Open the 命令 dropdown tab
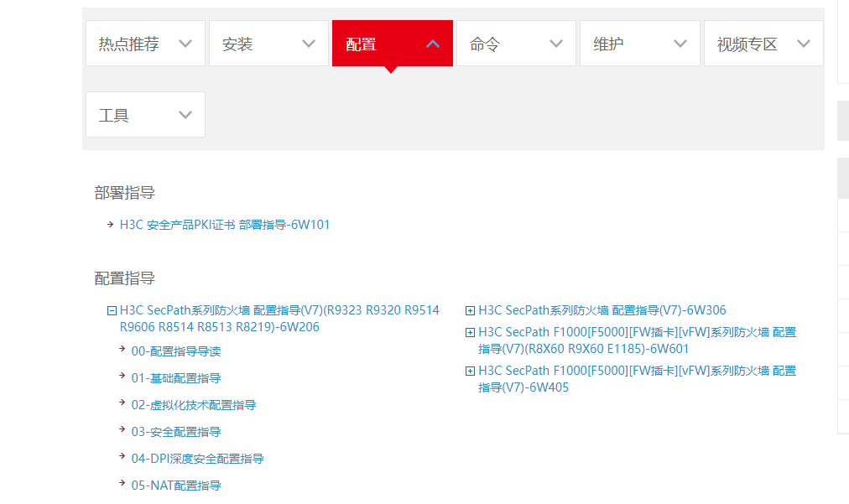The height and width of the screenshot is (504, 849). (516, 44)
